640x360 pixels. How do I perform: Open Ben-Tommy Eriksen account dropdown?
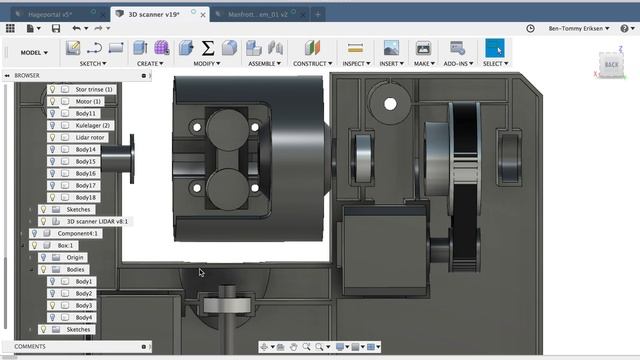pos(579,28)
